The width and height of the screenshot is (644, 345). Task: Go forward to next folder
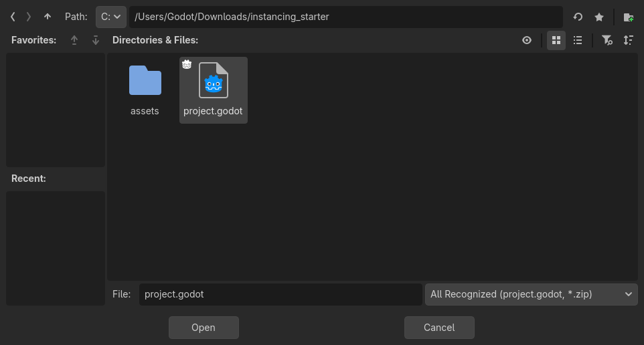tap(29, 17)
